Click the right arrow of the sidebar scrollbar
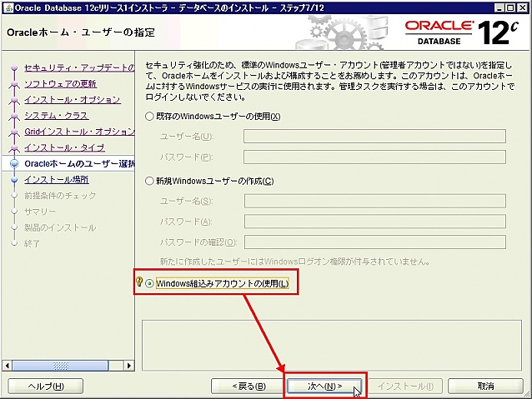The height and width of the screenshot is (399, 532). pyautogui.click(x=128, y=366)
